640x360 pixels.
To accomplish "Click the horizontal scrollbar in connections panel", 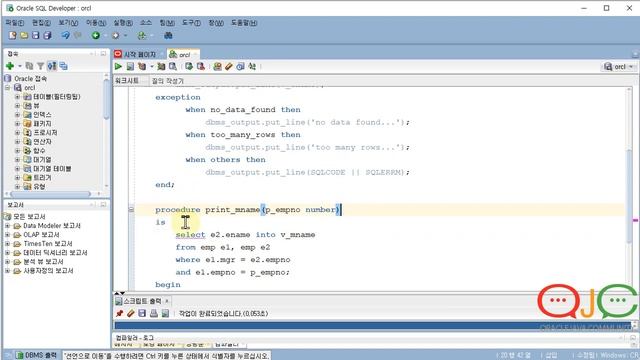I will pos(52,194).
